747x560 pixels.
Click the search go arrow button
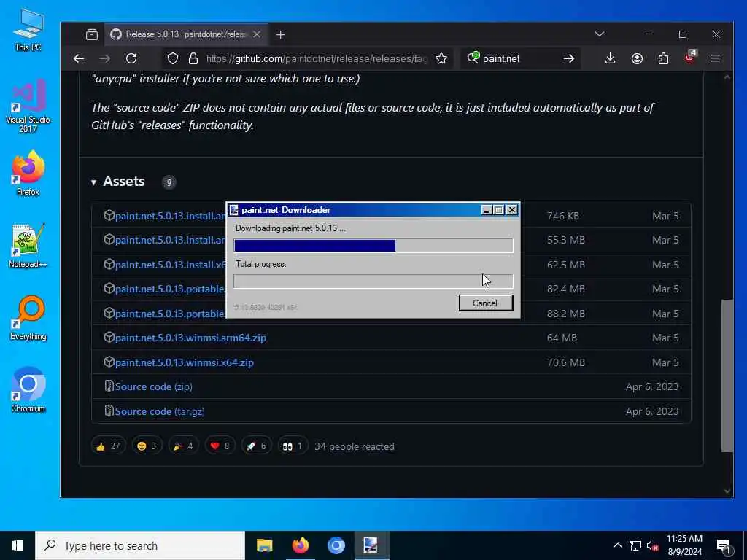[x=569, y=58]
